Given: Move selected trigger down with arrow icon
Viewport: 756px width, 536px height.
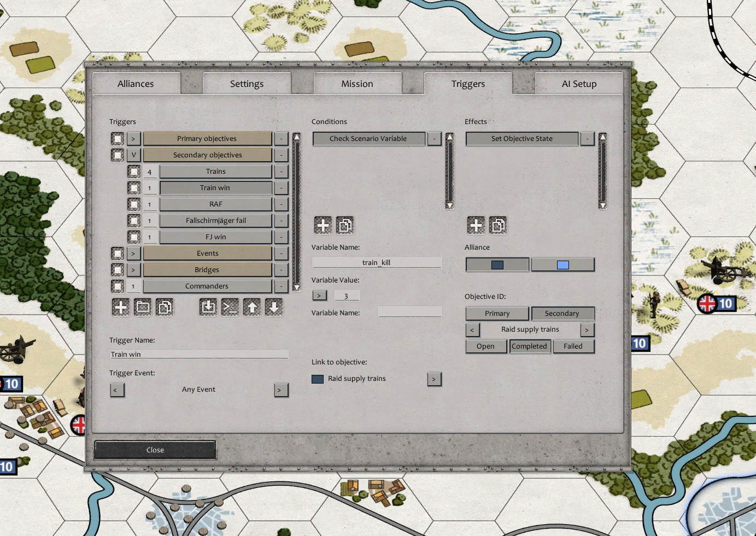Looking at the screenshot, I should pos(274,307).
